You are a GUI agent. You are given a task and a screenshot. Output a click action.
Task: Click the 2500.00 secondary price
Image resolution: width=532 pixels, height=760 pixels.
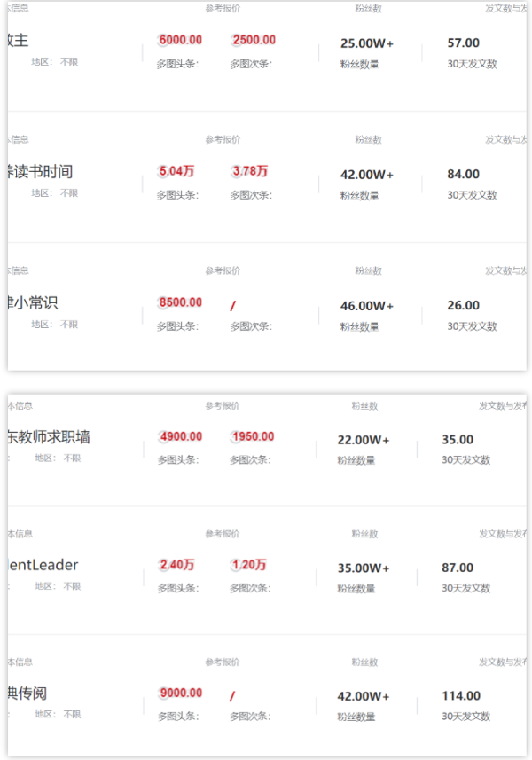pyautogui.click(x=254, y=40)
